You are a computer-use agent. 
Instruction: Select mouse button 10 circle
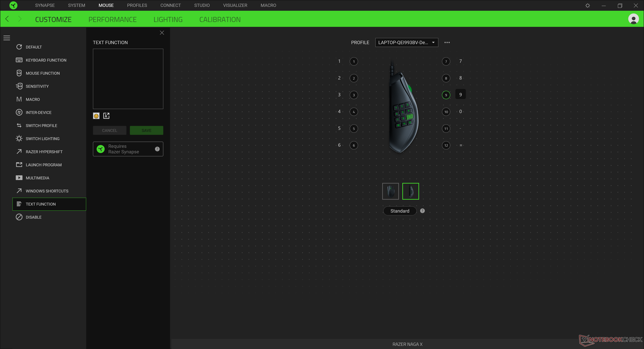[446, 112]
